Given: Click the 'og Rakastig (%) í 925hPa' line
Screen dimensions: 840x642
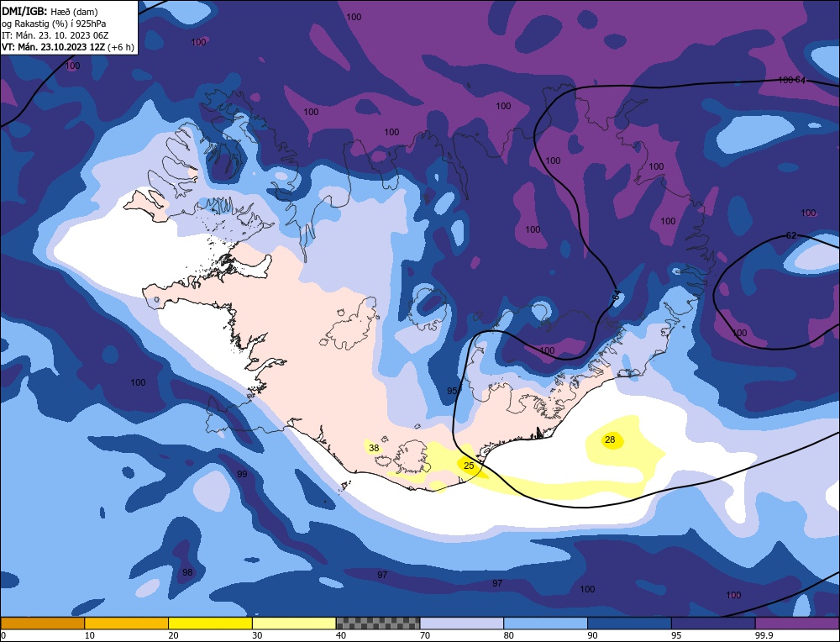Looking at the screenshot, I should 54,24.
